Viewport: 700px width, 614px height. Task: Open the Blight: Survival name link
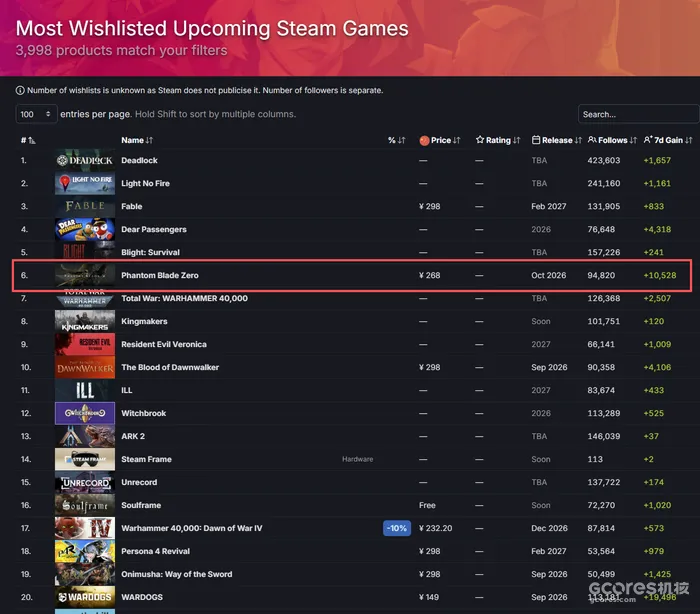[150, 252]
